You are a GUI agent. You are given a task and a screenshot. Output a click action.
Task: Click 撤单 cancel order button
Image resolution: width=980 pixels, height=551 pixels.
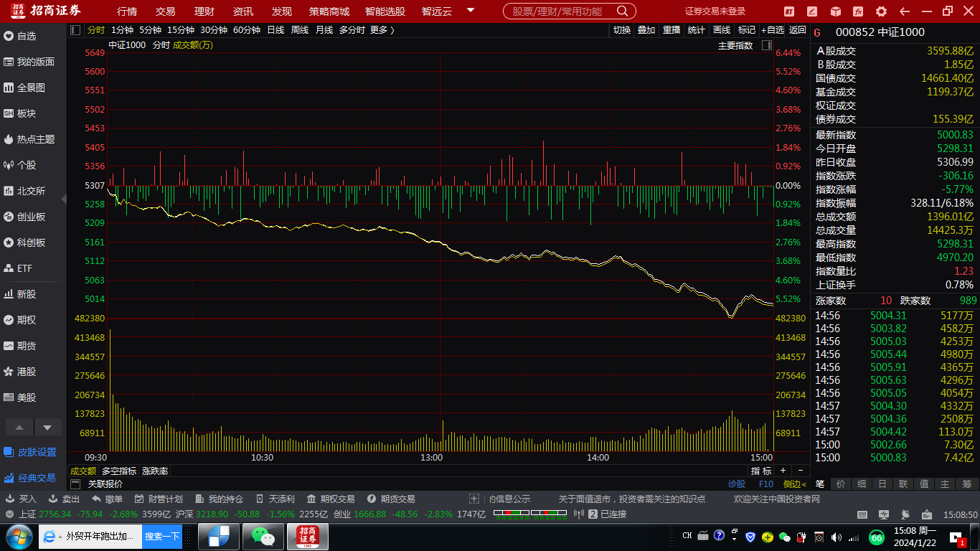pyautogui.click(x=107, y=499)
